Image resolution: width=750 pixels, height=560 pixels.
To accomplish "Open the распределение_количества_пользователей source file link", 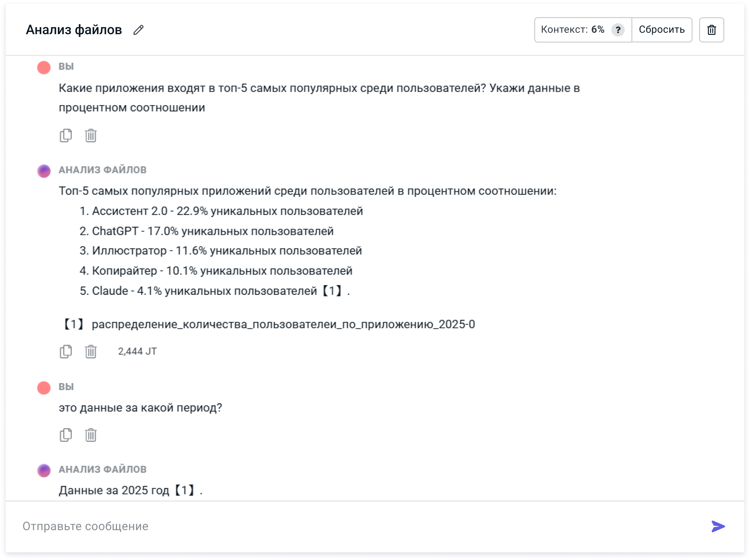I will pyautogui.click(x=283, y=324).
